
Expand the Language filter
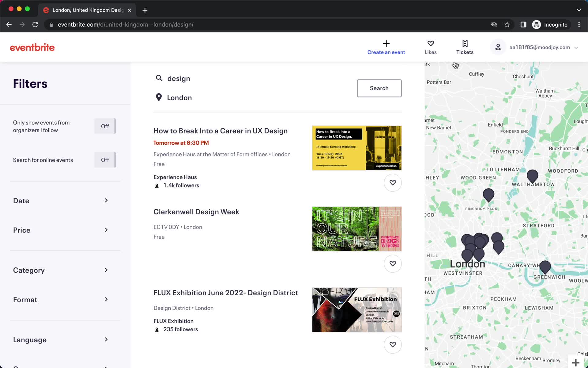click(x=61, y=340)
